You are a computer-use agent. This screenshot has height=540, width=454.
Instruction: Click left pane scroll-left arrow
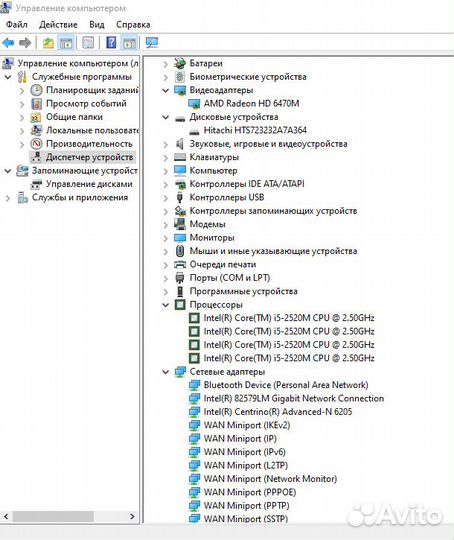pos(6,517)
